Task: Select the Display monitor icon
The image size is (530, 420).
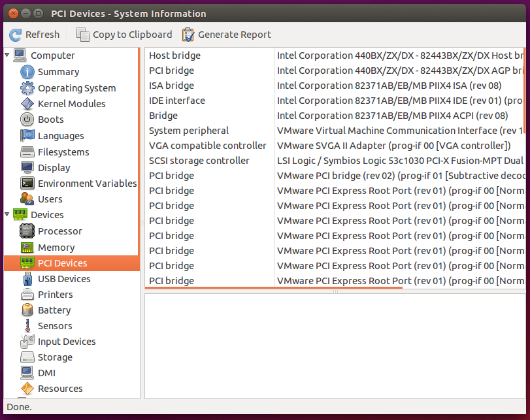Action: pyautogui.click(x=27, y=168)
